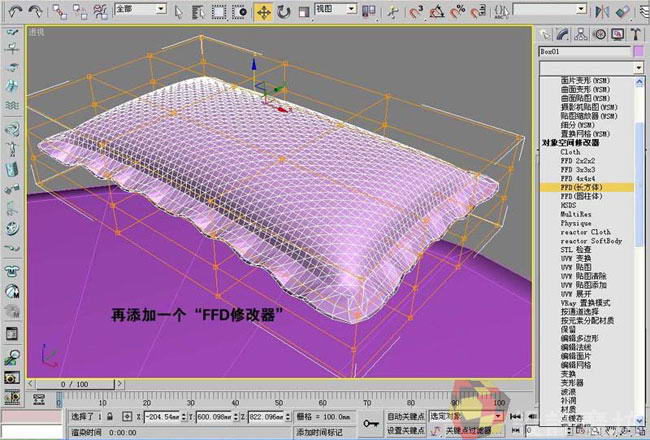Screen dimensions: 650x440
Task: Click the modifier list scrollbar up arrow
Action: click(639, 82)
